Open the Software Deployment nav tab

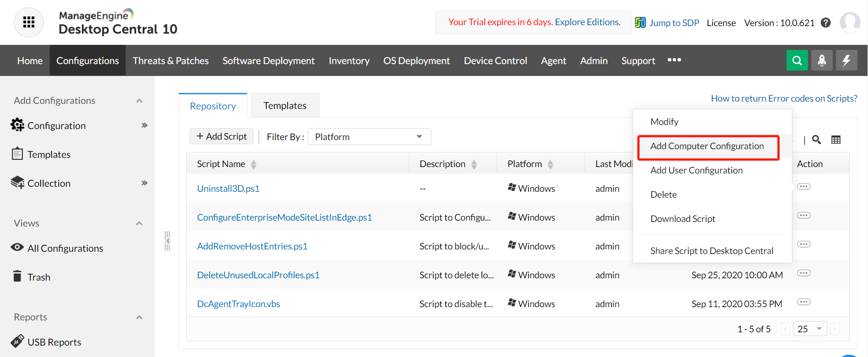(268, 60)
